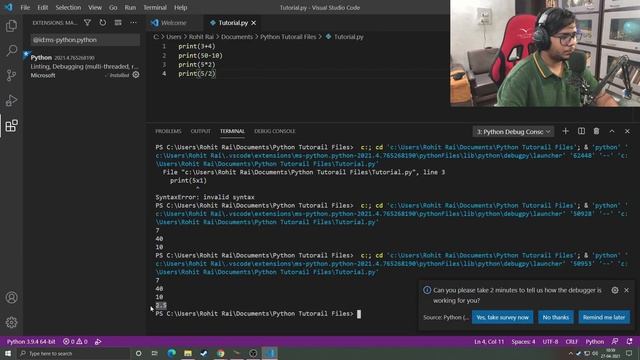
Task: Maximize the panel with chevron up
Action: click(612, 131)
